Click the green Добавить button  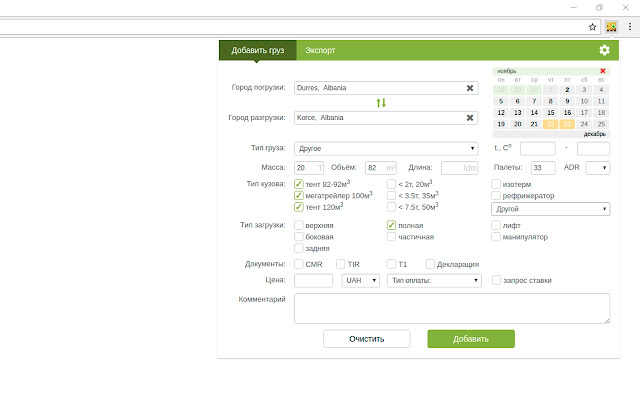tap(471, 339)
